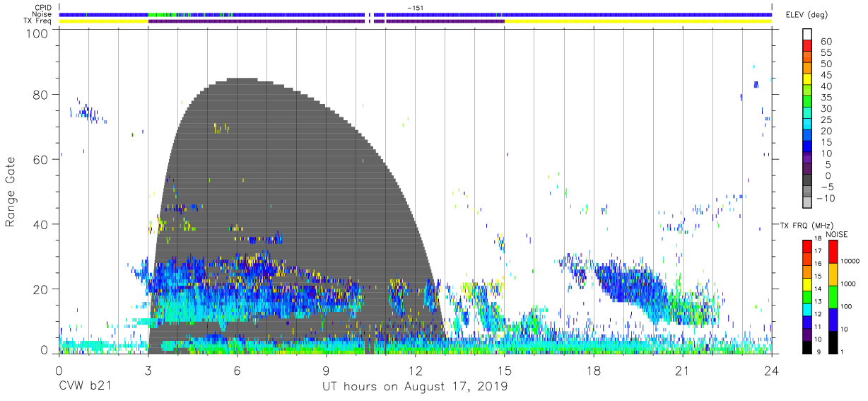Click the '55' label on the ELEV color bar
Viewport: 868px width, 401px height.
[826, 53]
